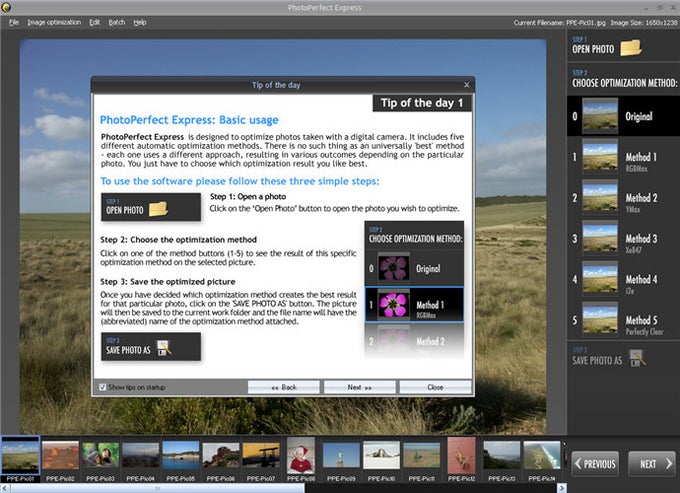Close Tip of the day dialog with X
Screen dimensions: 680x493
pyautogui.click(x=467, y=85)
